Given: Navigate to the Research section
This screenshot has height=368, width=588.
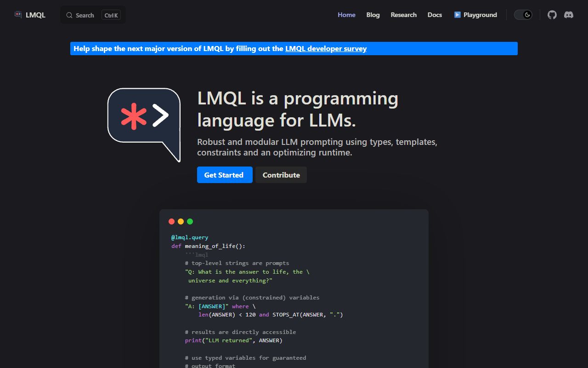Looking at the screenshot, I should [403, 15].
